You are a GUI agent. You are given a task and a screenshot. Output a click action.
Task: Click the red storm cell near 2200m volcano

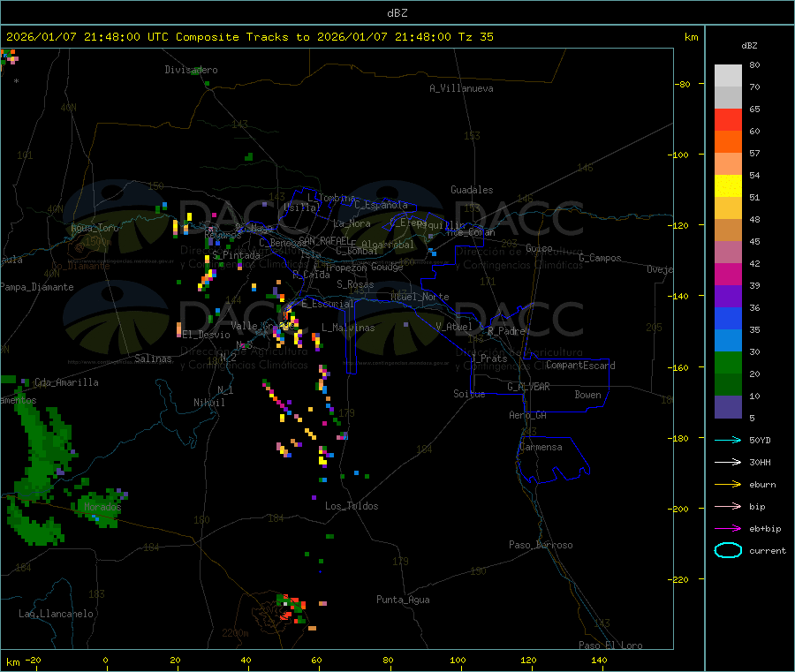pyautogui.click(x=292, y=608)
